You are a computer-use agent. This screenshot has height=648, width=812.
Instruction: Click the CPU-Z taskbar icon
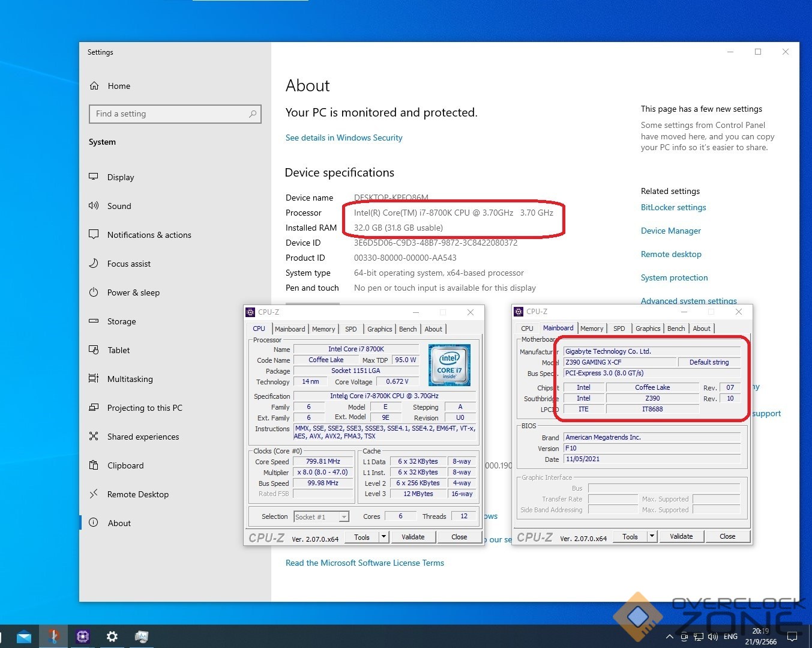[83, 637]
